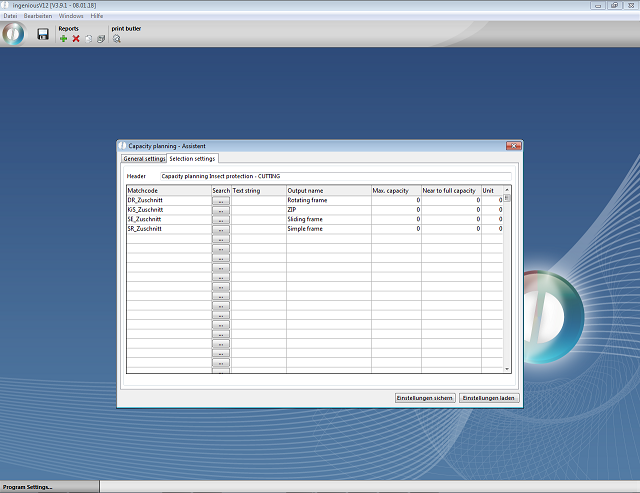The height and width of the screenshot is (493, 640).
Task: Click the save floppy disk icon
Action: click(x=43, y=34)
